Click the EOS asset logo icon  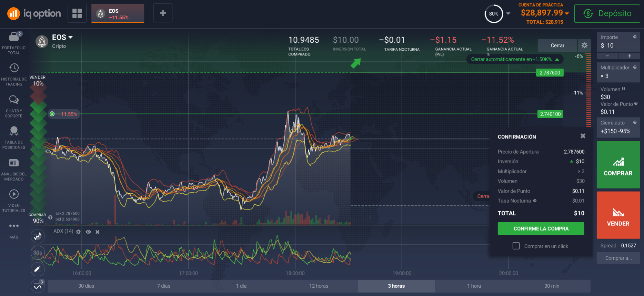pos(42,42)
